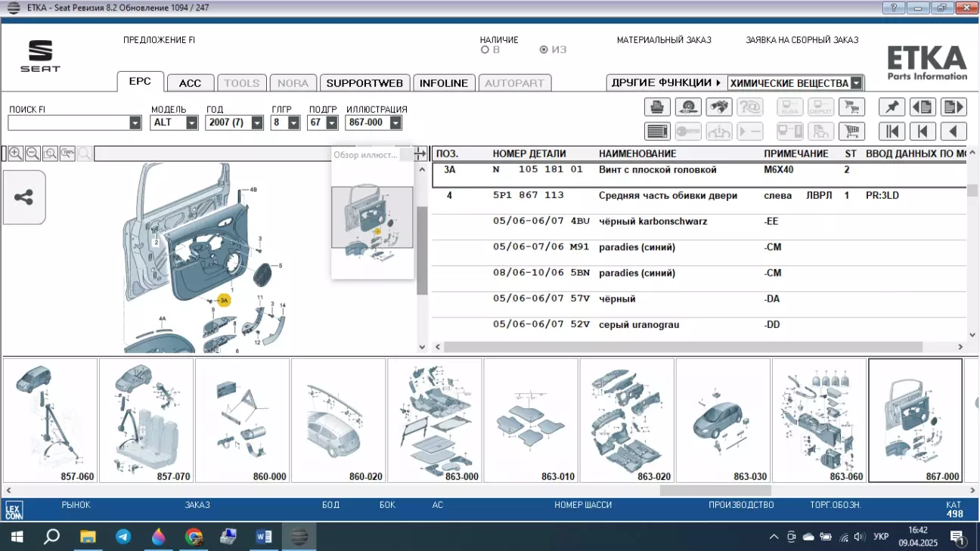
Task: Zoom in on the illustration
Action: tap(15, 153)
